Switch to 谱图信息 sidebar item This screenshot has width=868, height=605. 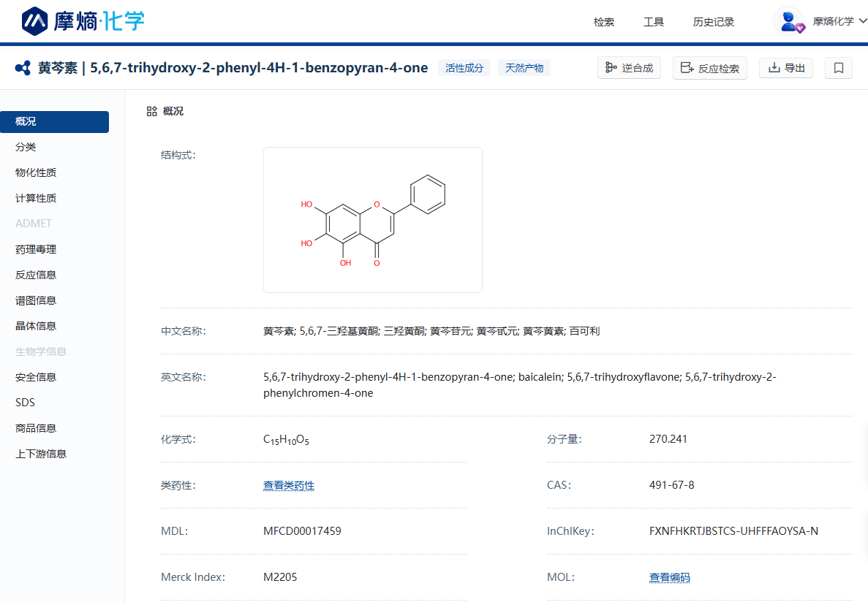(36, 300)
